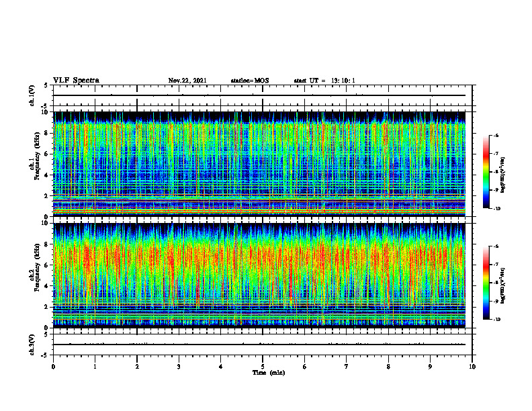532x411 pixels.
Task: Click the ch.2 frequency tick label "4"
Action: tap(47, 286)
